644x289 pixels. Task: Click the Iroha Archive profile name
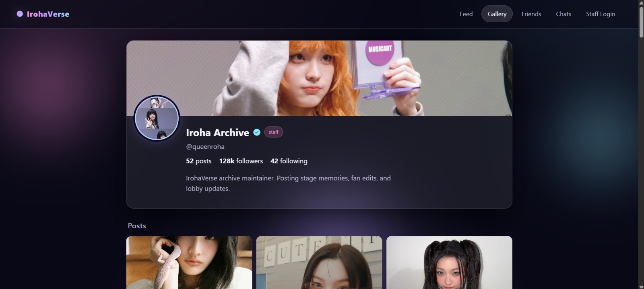(217, 133)
